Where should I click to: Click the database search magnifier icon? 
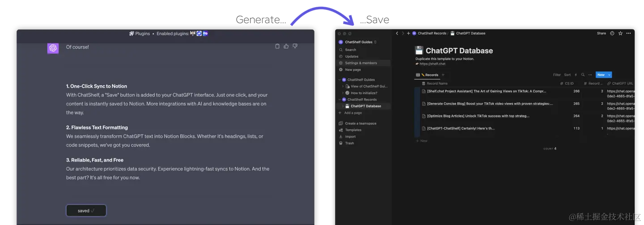click(x=583, y=75)
